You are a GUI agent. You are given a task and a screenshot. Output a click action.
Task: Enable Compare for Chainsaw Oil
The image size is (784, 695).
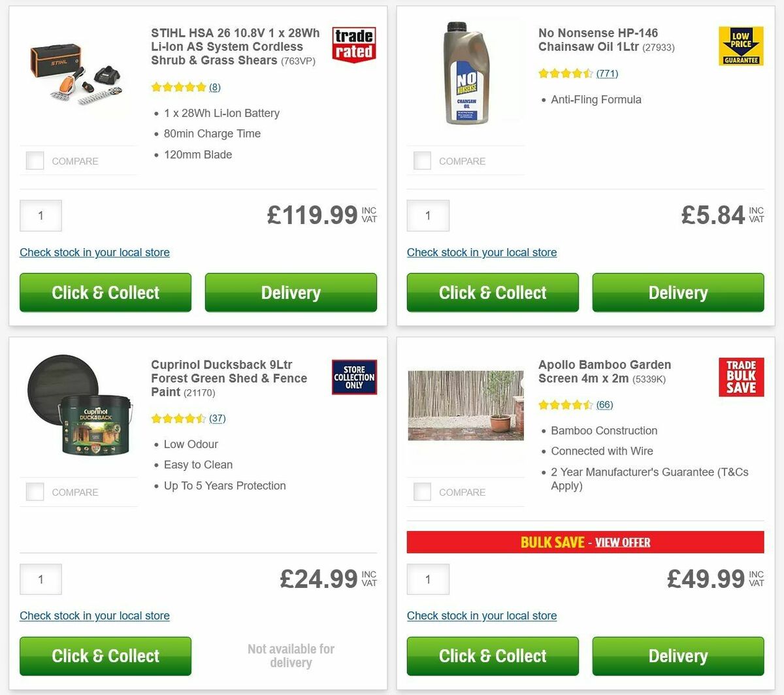coord(422,160)
